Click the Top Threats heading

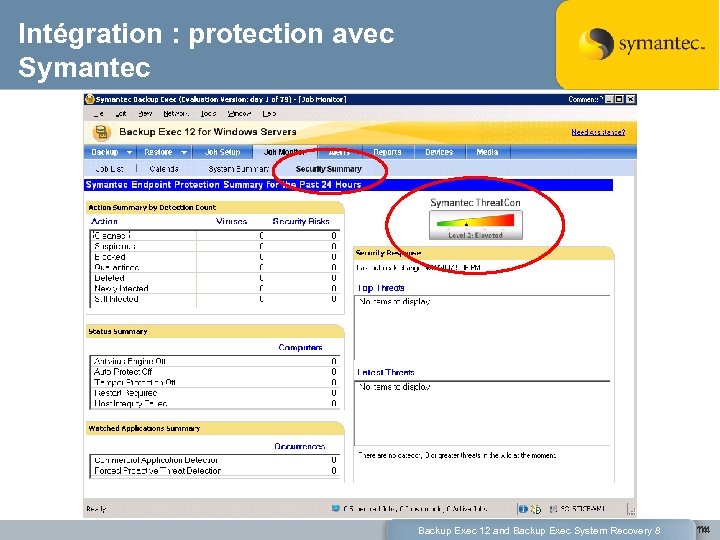coord(381,288)
